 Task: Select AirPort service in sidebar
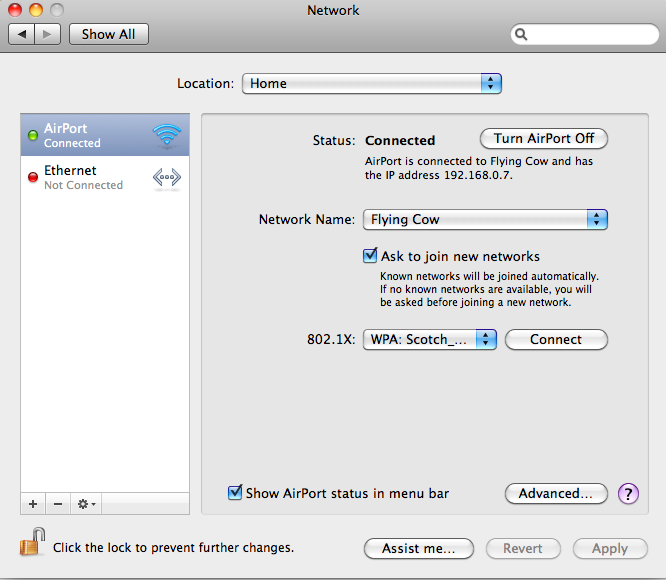[105, 135]
